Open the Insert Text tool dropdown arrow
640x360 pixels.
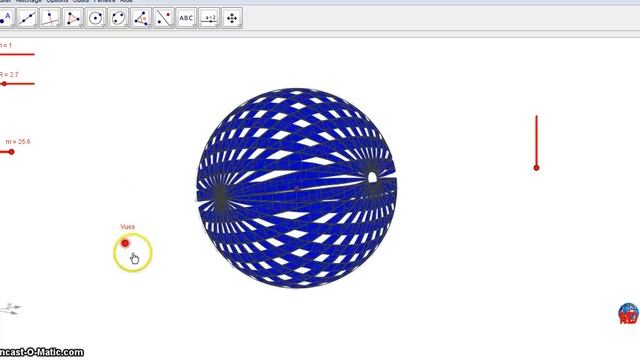pyautogui.click(x=194, y=25)
